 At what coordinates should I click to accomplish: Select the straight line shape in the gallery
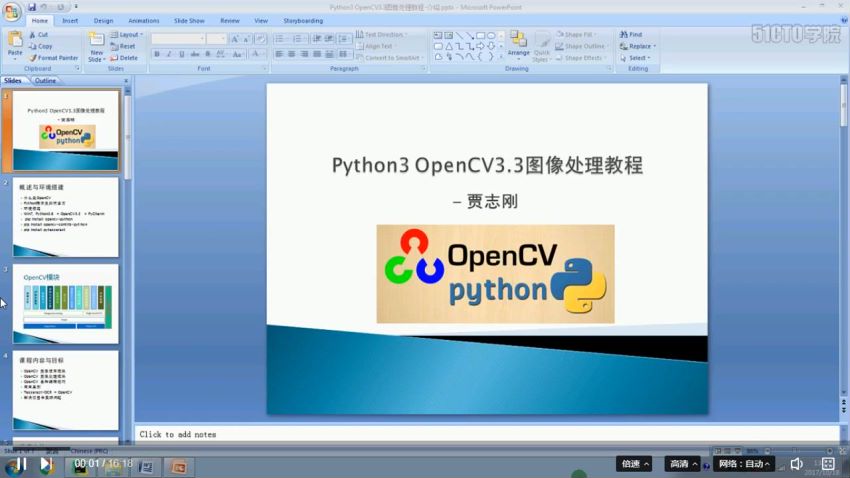click(x=460, y=36)
